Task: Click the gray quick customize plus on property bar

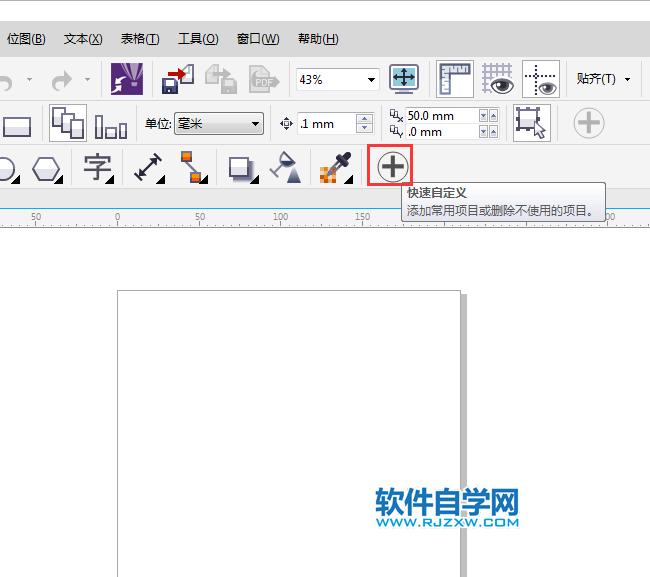Action: click(589, 123)
